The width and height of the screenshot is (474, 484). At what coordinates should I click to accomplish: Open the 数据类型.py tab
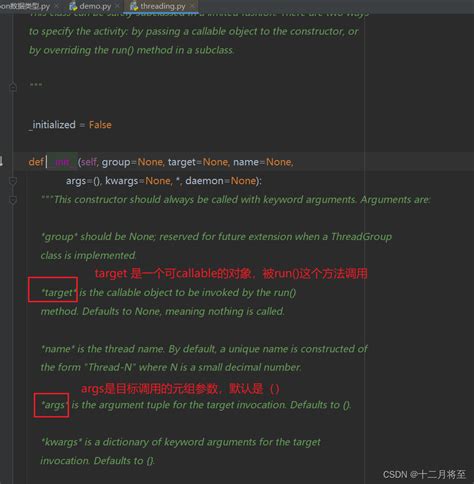click(25, 6)
